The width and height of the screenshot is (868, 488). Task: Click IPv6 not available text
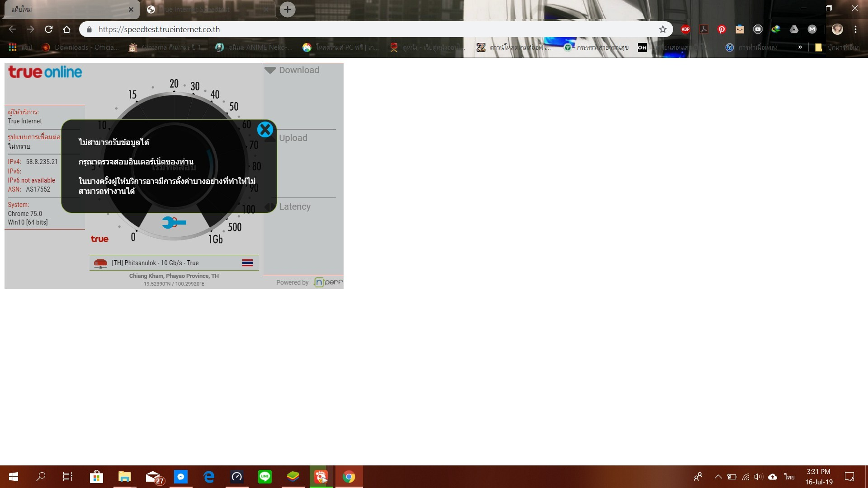[31, 180]
